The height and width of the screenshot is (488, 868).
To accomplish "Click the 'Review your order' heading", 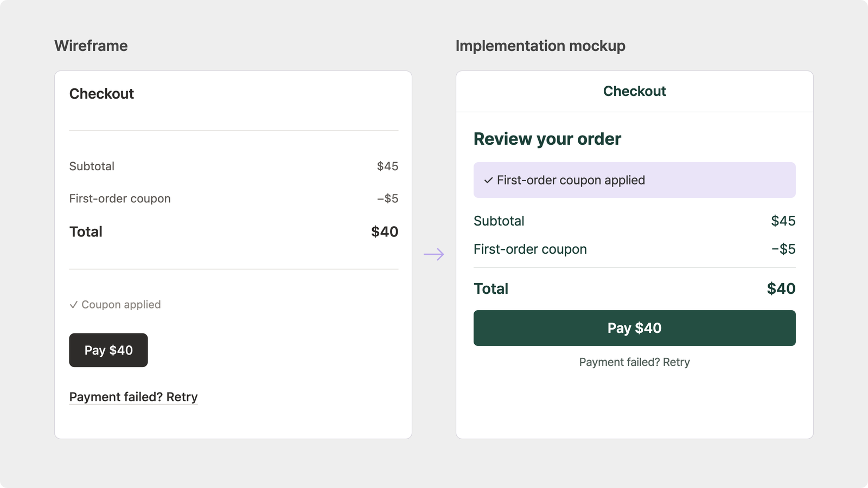I will pos(547,139).
